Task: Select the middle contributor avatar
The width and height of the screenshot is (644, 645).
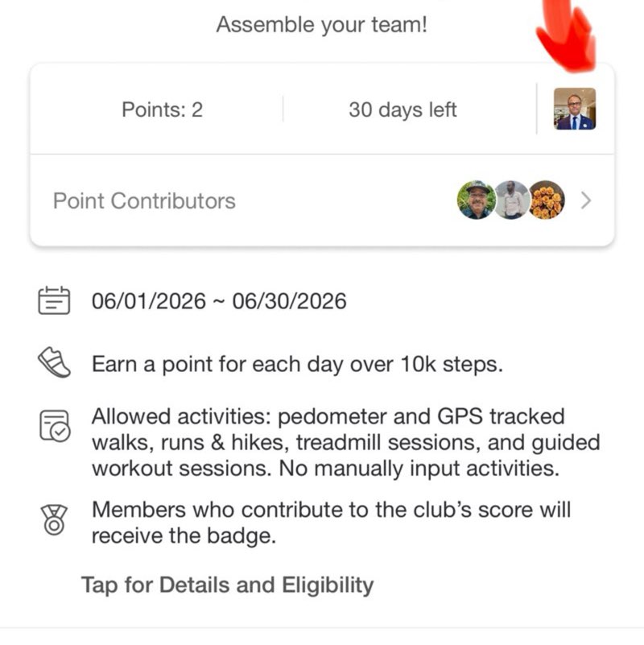Action: click(511, 200)
